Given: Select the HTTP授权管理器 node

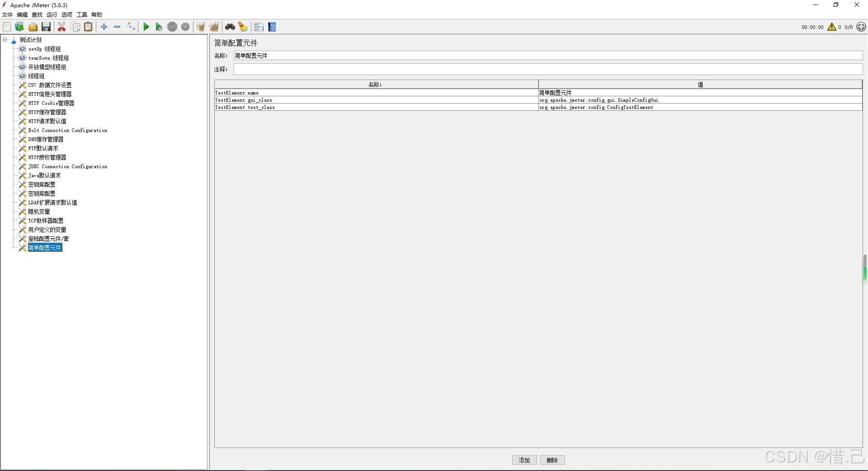Looking at the screenshot, I should (47, 157).
